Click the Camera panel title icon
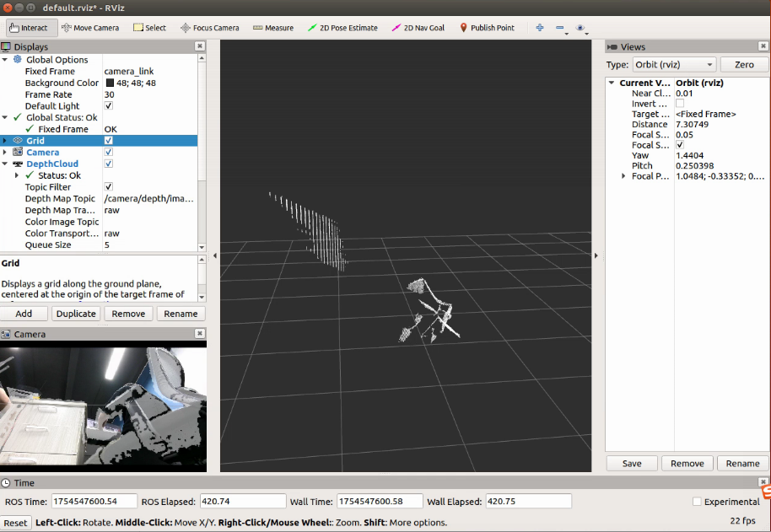Image resolution: width=771 pixels, height=532 pixels. [x=6, y=334]
